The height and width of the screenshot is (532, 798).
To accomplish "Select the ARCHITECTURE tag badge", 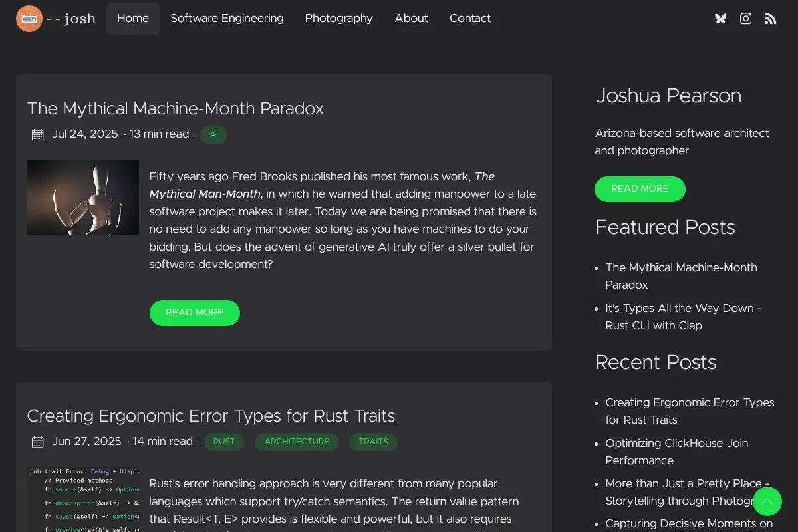I will 297,442.
